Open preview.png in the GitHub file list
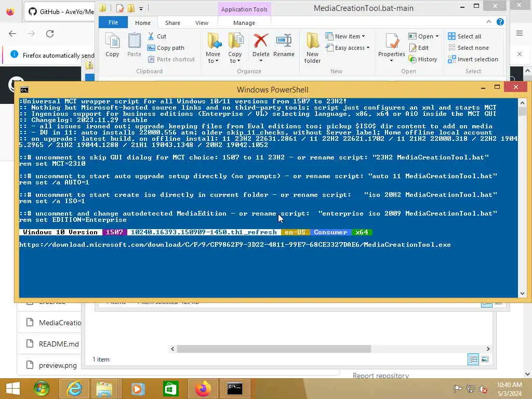 [58, 365]
